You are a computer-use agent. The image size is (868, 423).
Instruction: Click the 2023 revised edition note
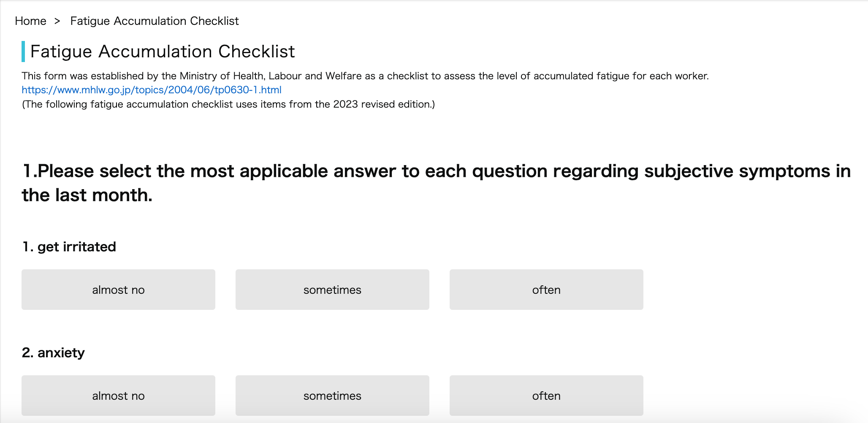228,104
